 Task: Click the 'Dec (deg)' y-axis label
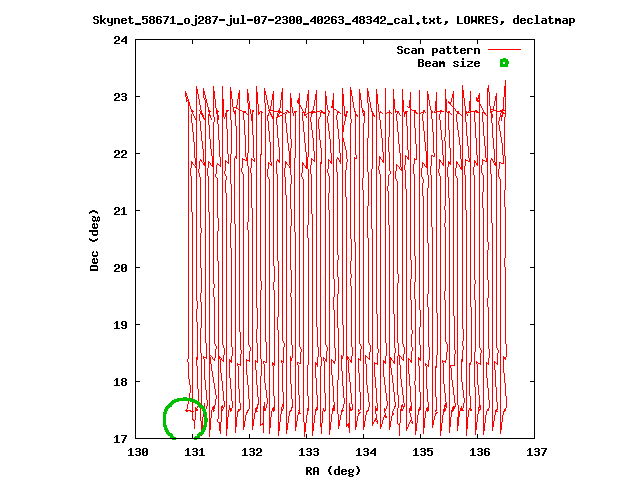pos(94,240)
